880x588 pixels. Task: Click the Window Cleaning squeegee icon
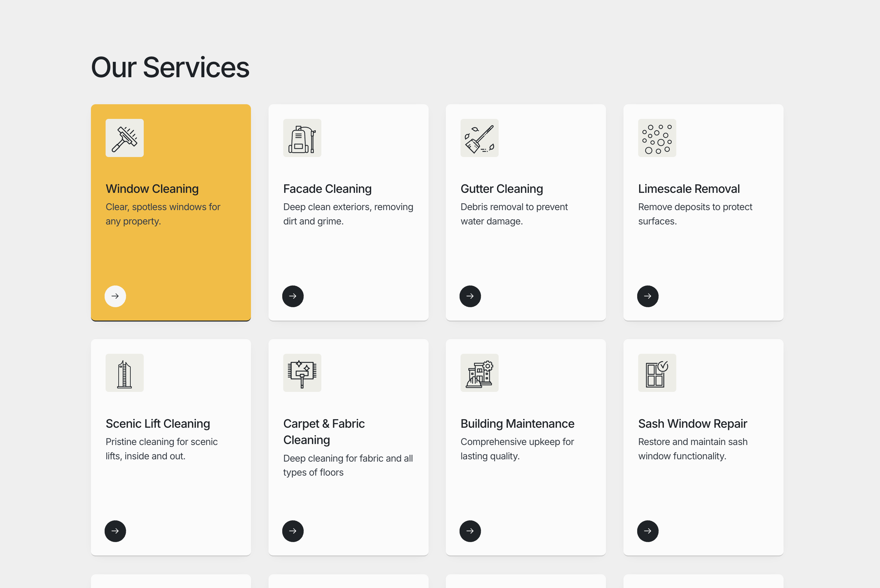click(125, 138)
